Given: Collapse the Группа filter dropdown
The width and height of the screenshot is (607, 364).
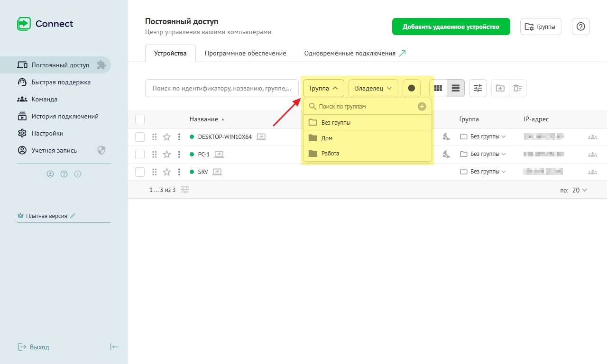Looking at the screenshot, I should 323,88.
